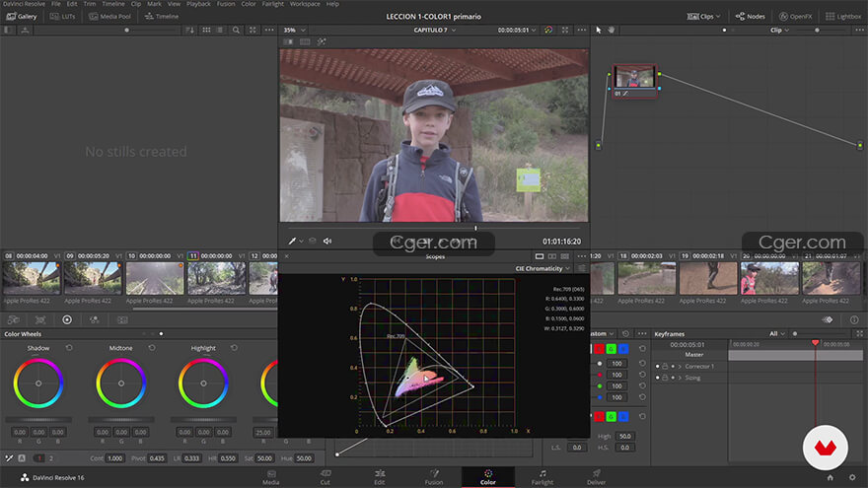Expand the Corrector 1 keyframe track
The image size is (868, 488).
pos(680,367)
